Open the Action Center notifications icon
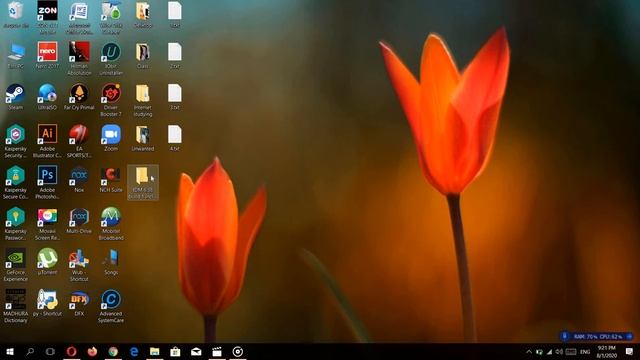The height and width of the screenshot is (360, 640). coord(629,351)
